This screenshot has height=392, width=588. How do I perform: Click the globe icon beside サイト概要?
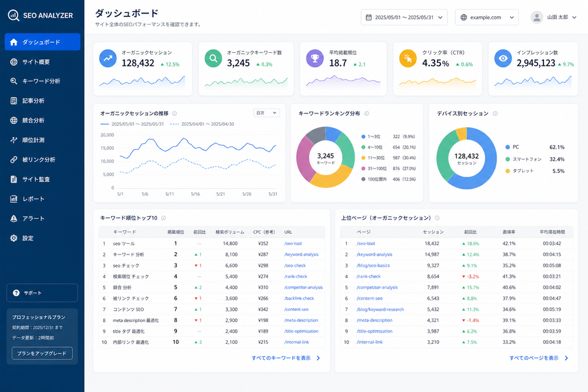[x=14, y=62]
